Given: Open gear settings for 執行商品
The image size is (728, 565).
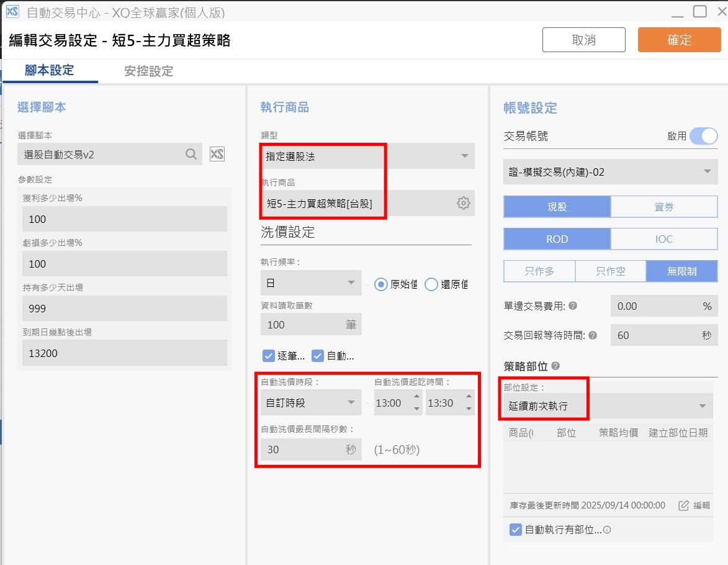Looking at the screenshot, I should (463, 203).
